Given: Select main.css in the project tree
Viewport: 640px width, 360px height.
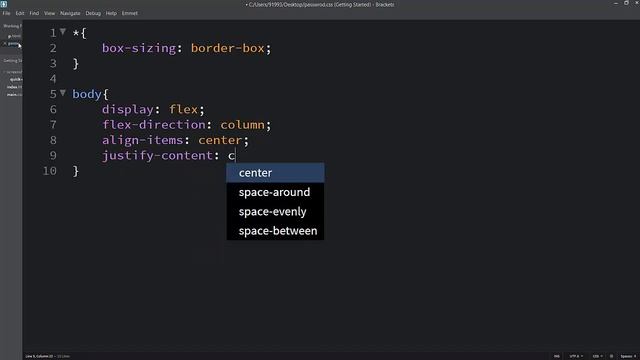Looking at the screenshot, I should pos(14,94).
